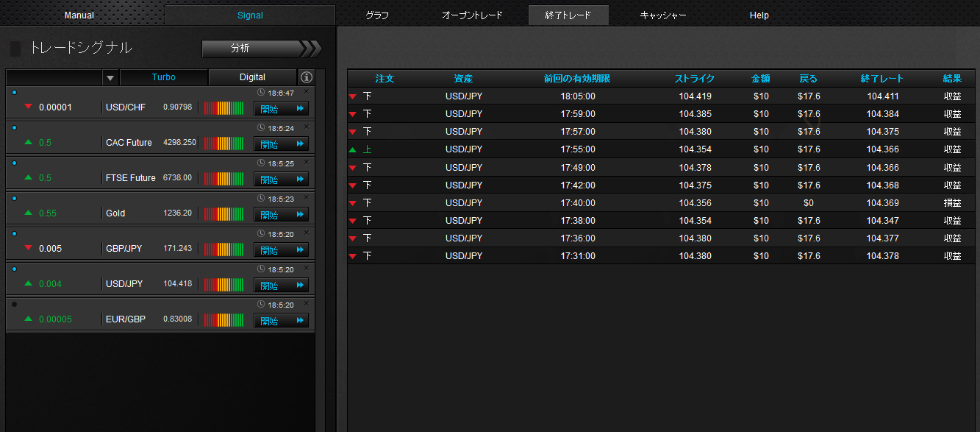980x432 pixels.
Task: Open the signal info icon beside Digital
Action: pyautogui.click(x=307, y=77)
